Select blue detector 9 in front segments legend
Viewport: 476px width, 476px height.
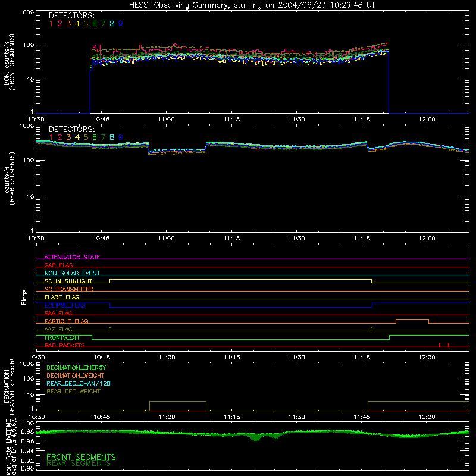pyautogui.click(x=121, y=24)
